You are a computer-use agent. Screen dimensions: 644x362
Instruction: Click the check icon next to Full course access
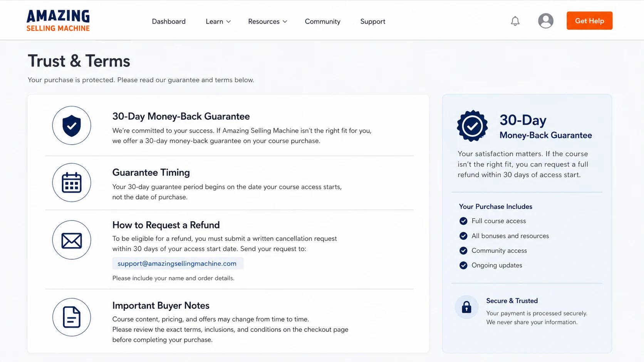(x=463, y=221)
